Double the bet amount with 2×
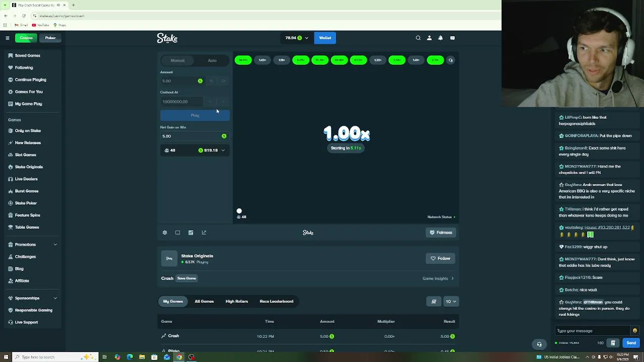Viewport: 644px width, 362px height. (x=223, y=81)
